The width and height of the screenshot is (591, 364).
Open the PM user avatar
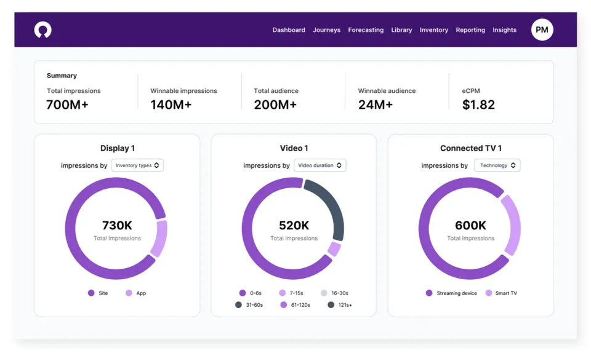(x=542, y=30)
